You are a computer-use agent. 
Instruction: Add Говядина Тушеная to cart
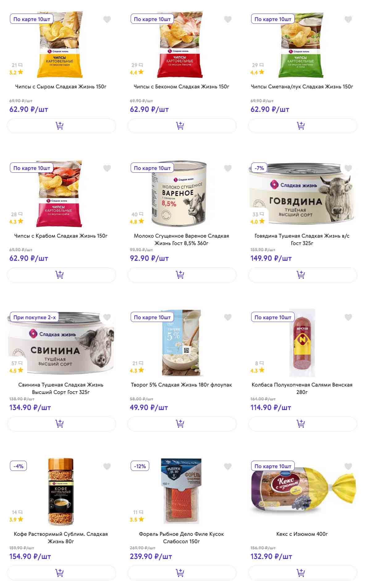coord(302,275)
